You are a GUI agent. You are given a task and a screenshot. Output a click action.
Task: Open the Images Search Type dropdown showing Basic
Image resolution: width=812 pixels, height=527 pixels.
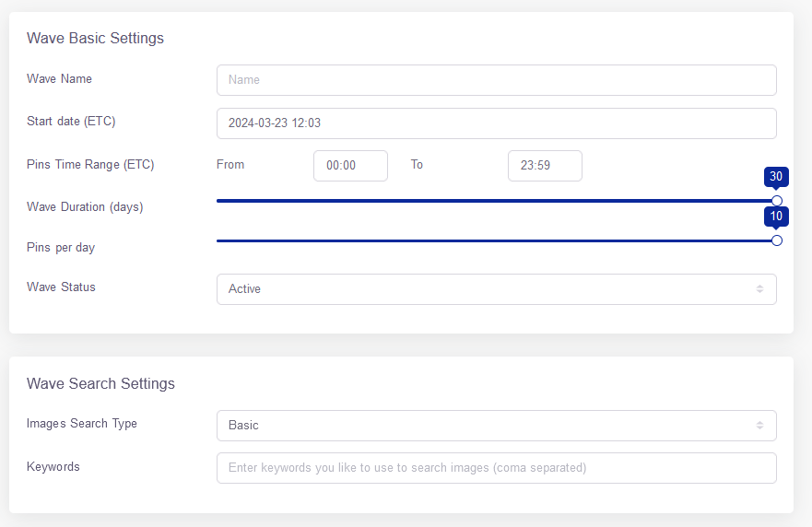[x=496, y=426]
